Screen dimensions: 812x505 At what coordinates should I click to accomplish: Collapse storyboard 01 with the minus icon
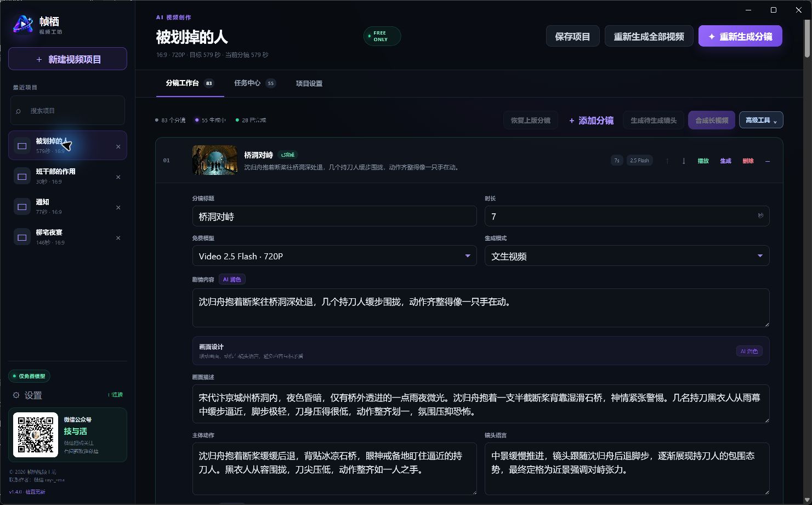(768, 161)
